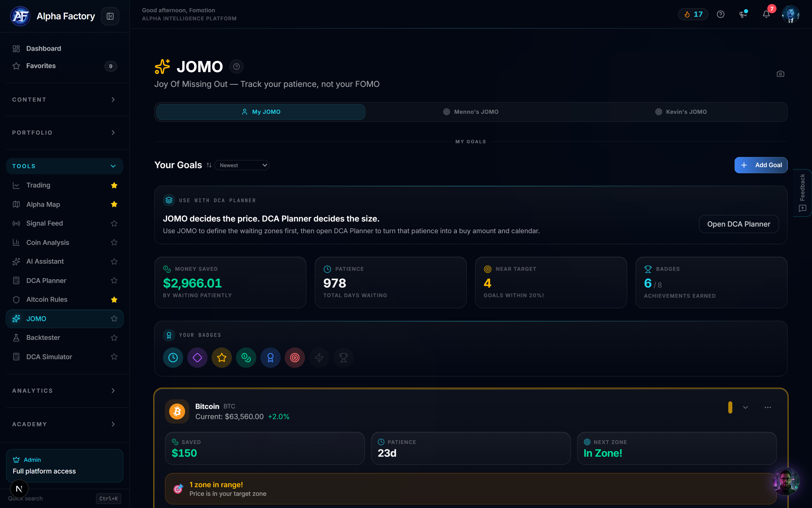Image resolution: width=812 pixels, height=508 pixels.
Task: Expand the Portfolio section
Action: click(x=65, y=133)
